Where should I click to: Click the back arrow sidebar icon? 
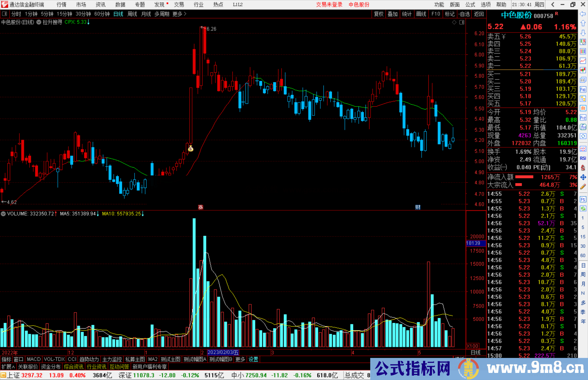coord(583,14)
